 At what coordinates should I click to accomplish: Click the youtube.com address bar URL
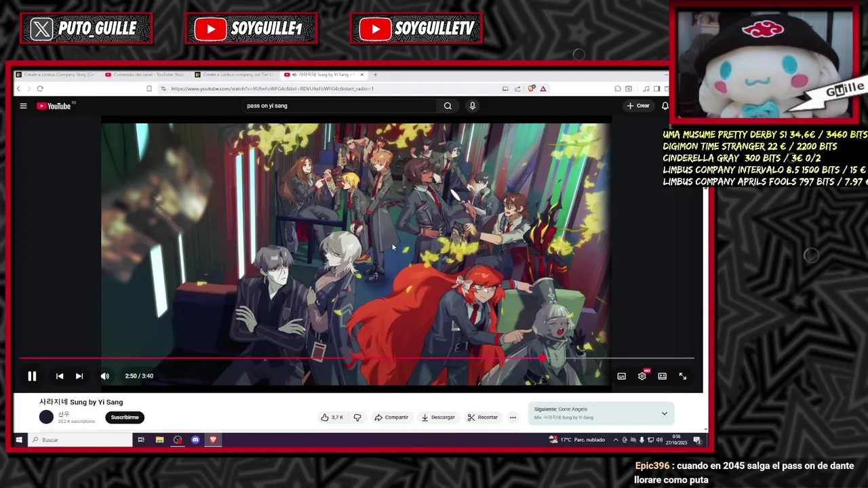272,89
